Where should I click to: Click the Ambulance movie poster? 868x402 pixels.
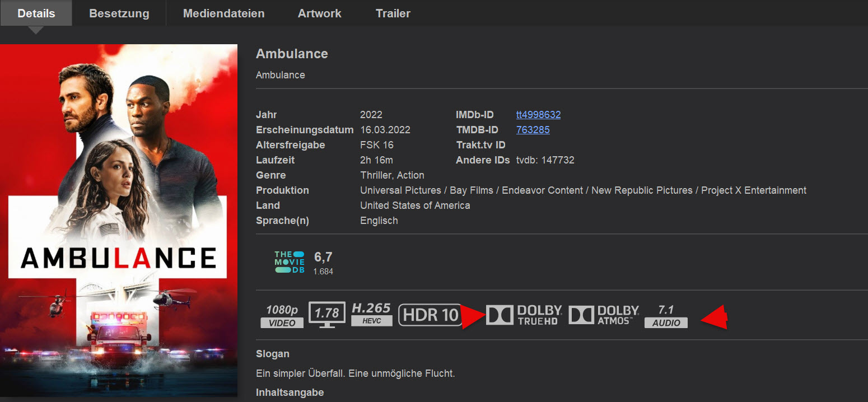(x=119, y=221)
